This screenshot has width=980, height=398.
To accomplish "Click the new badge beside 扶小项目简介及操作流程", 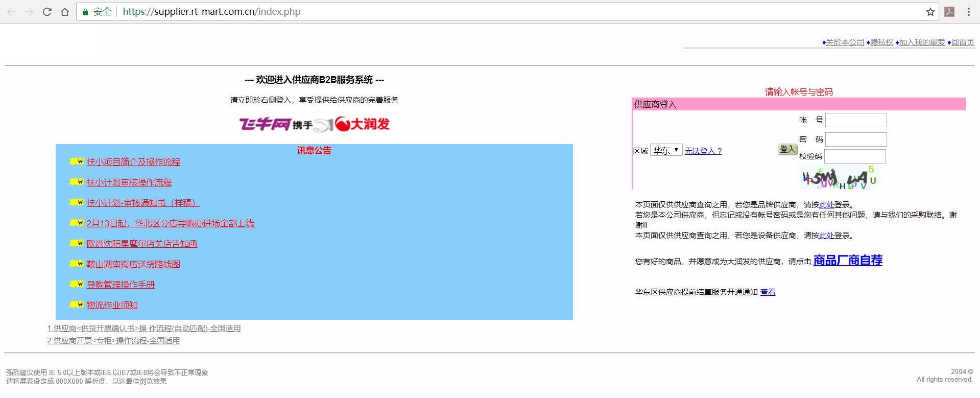I will pyautogui.click(x=77, y=161).
